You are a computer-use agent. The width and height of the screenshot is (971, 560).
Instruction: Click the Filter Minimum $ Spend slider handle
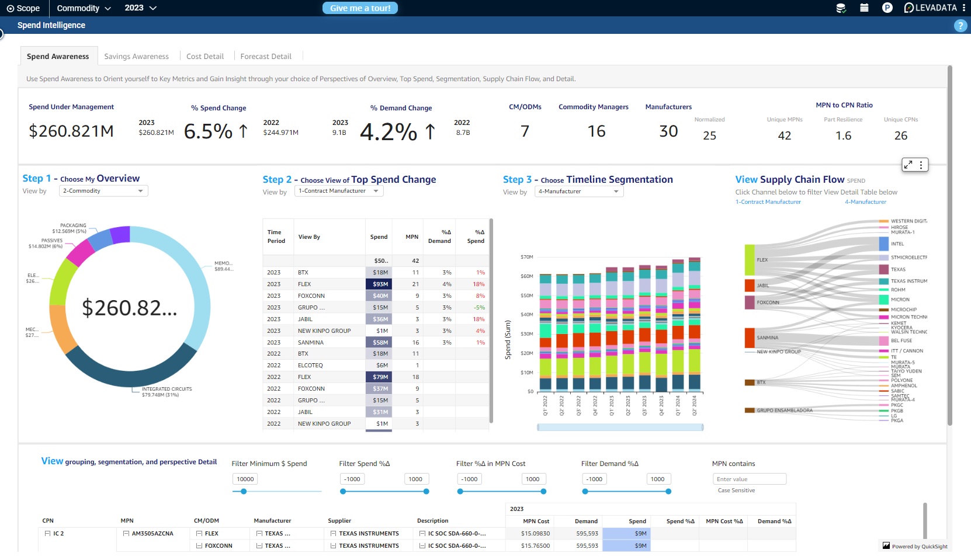click(x=244, y=492)
